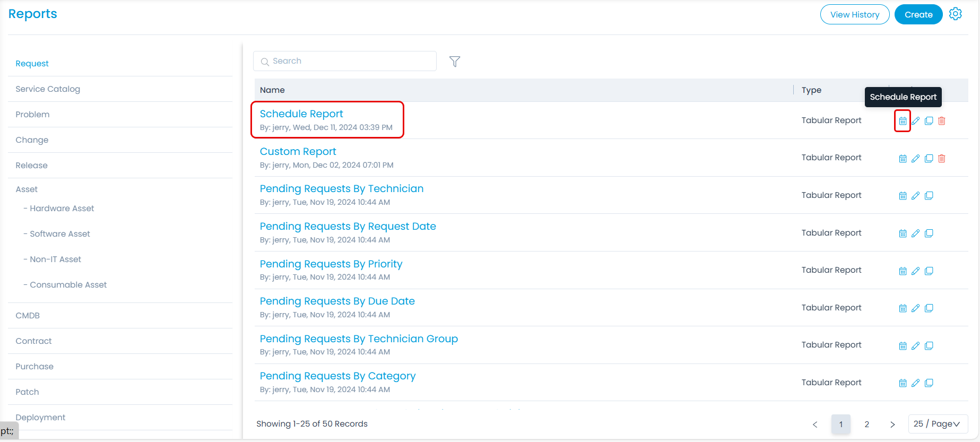This screenshot has height=442, width=980.
Task: Duplicate the Pending Requests By Technician report
Action: coord(929,196)
